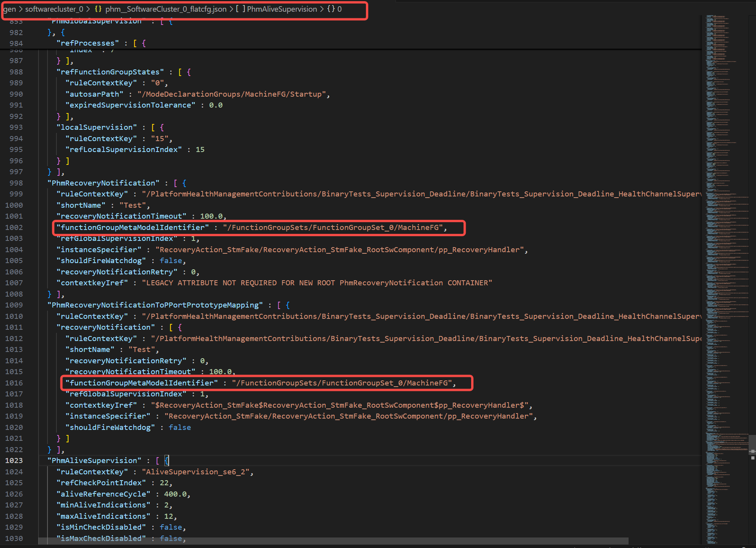Click the PhmRecoveryNotification key on line 998

point(103,183)
